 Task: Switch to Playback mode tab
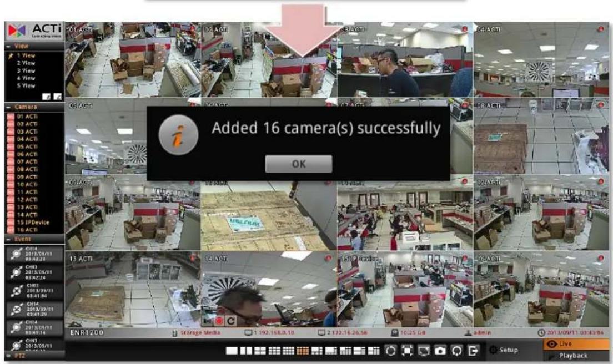[576, 356]
